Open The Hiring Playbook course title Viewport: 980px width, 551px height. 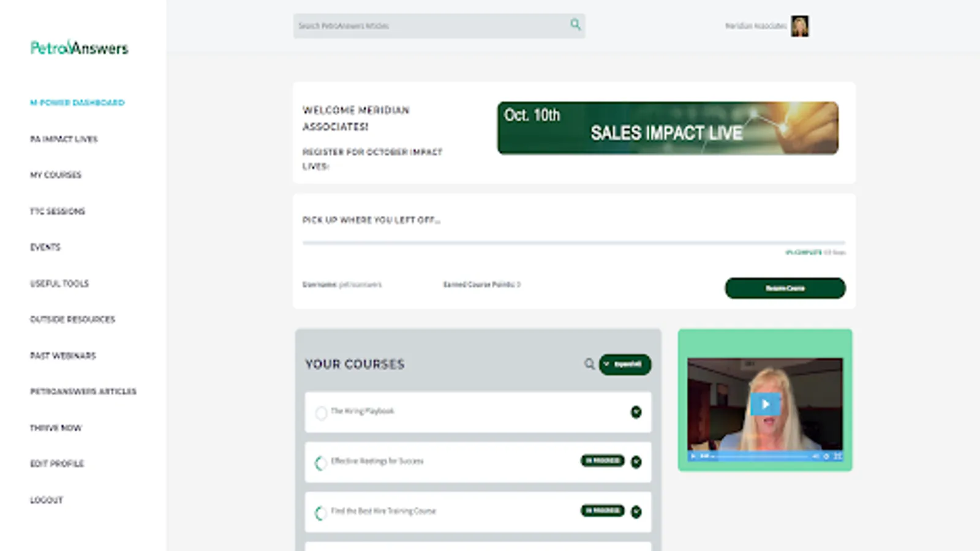click(363, 411)
